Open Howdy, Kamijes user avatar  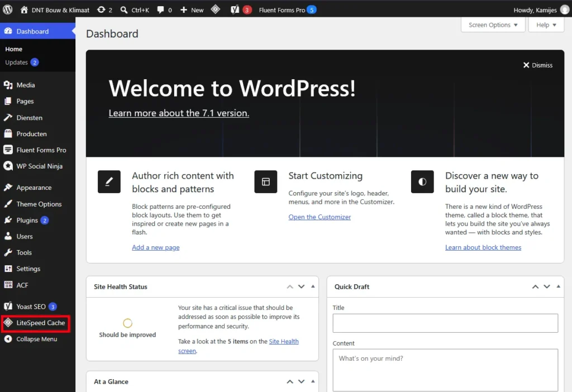click(564, 10)
